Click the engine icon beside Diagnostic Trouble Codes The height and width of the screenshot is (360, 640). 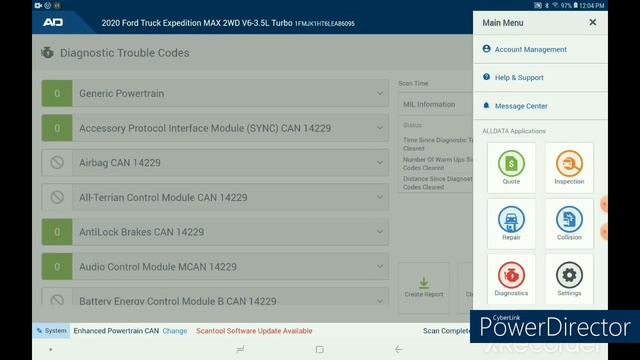pos(47,53)
